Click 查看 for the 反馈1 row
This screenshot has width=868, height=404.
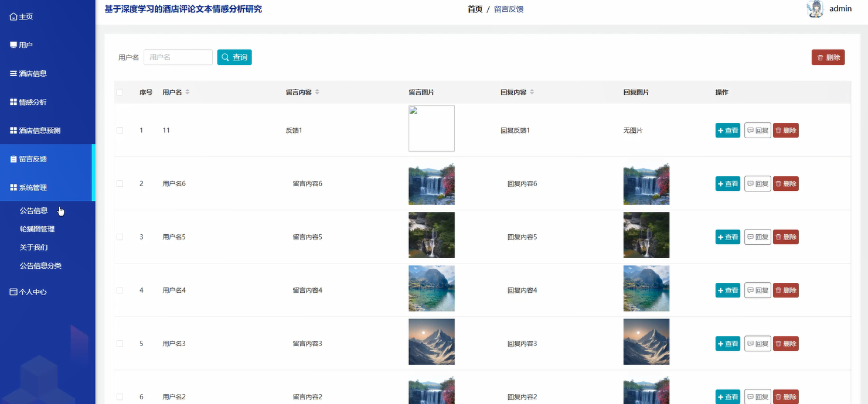pyautogui.click(x=728, y=130)
